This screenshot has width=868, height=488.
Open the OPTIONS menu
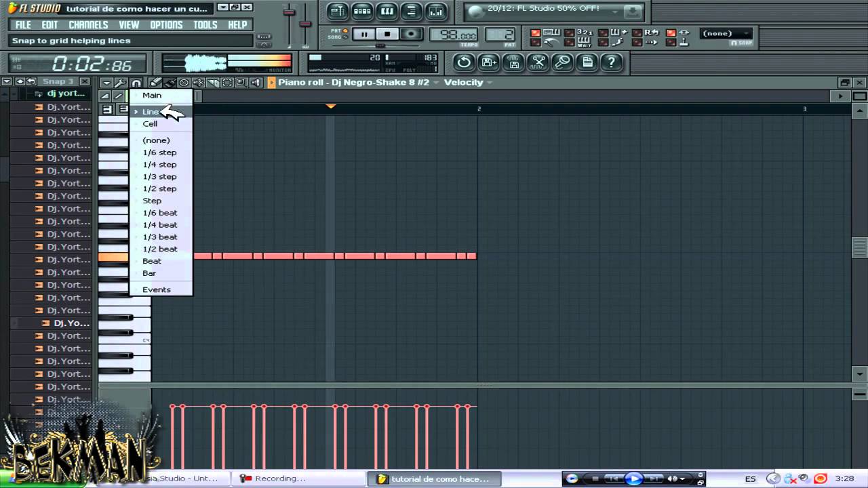pyautogui.click(x=166, y=24)
